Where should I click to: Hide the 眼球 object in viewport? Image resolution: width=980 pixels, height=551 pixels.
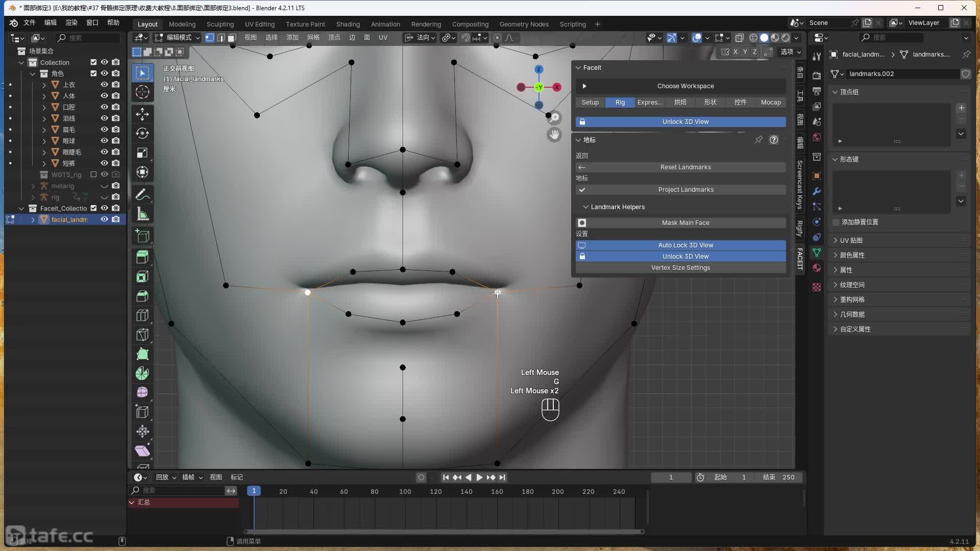(x=104, y=141)
